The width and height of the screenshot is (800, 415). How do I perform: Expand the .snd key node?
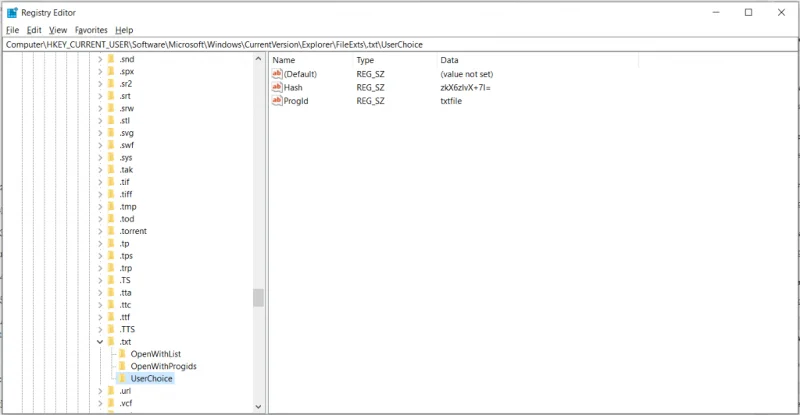pos(100,60)
